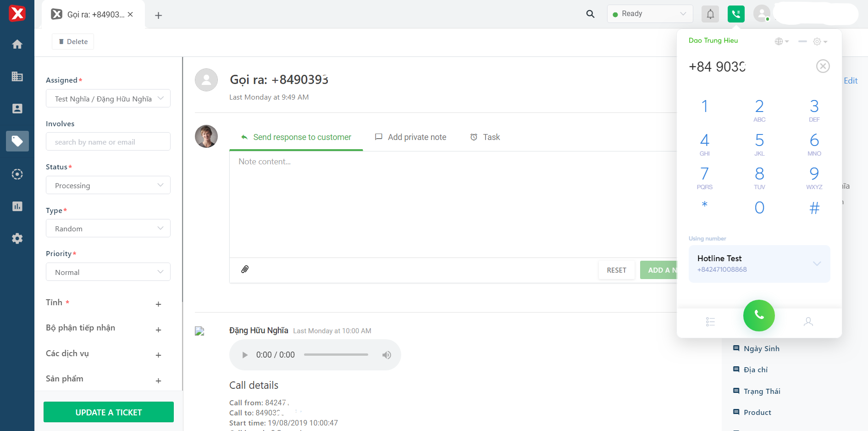Image resolution: width=868 pixels, height=431 pixels.
Task: Add a new tab with plus icon
Action: (158, 15)
